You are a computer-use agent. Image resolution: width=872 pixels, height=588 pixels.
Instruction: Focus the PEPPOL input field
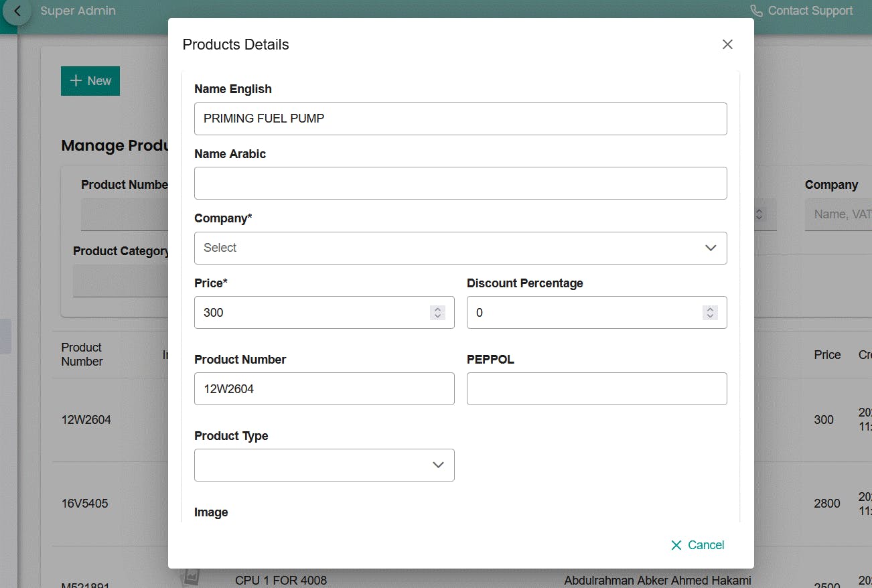597,388
